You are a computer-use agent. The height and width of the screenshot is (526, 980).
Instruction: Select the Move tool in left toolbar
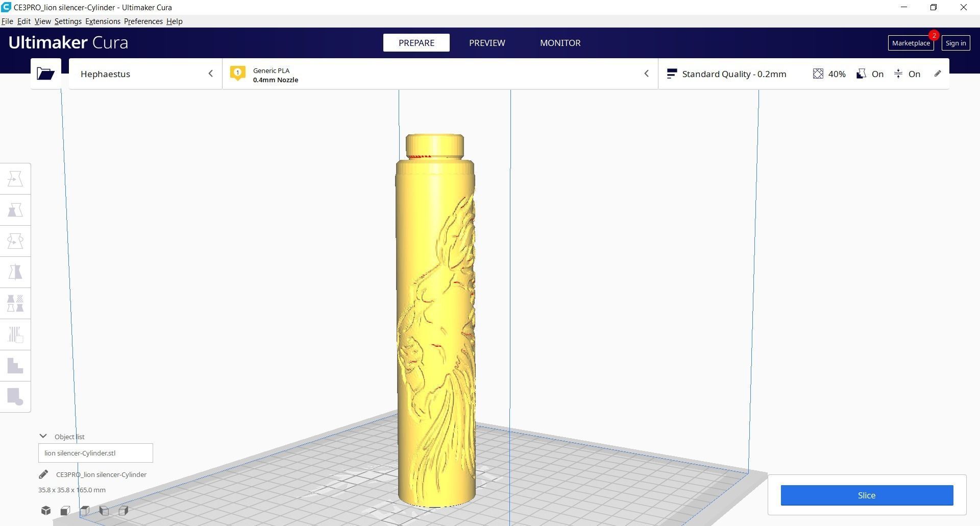tap(15, 179)
